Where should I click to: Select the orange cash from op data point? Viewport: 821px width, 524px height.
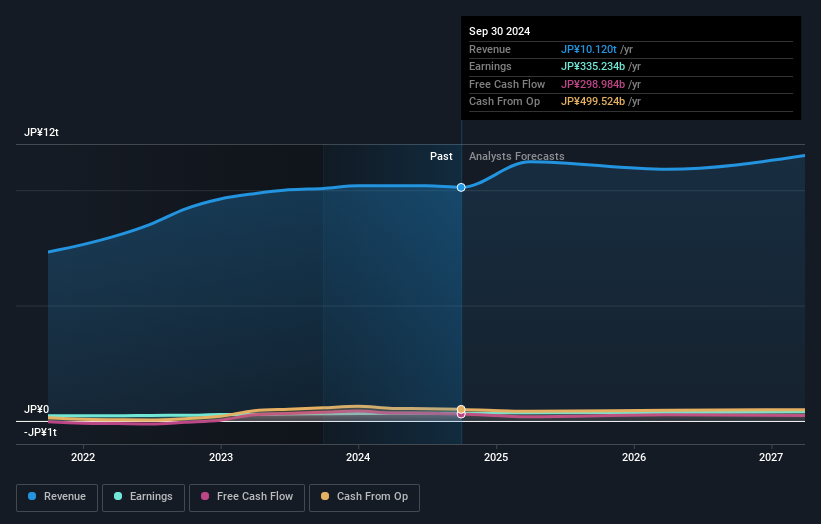(x=461, y=409)
